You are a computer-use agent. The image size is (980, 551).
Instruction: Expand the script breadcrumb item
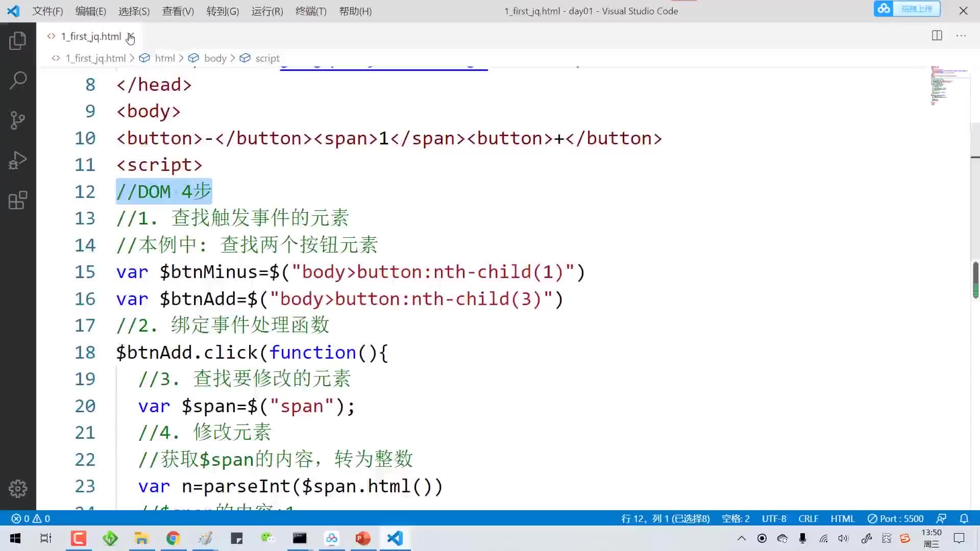point(267,58)
